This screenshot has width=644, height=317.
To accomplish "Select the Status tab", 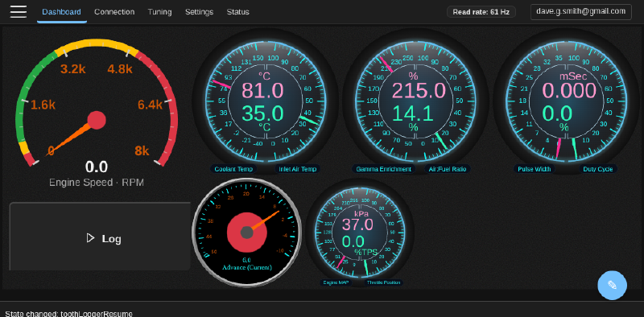I will point(237,12).
